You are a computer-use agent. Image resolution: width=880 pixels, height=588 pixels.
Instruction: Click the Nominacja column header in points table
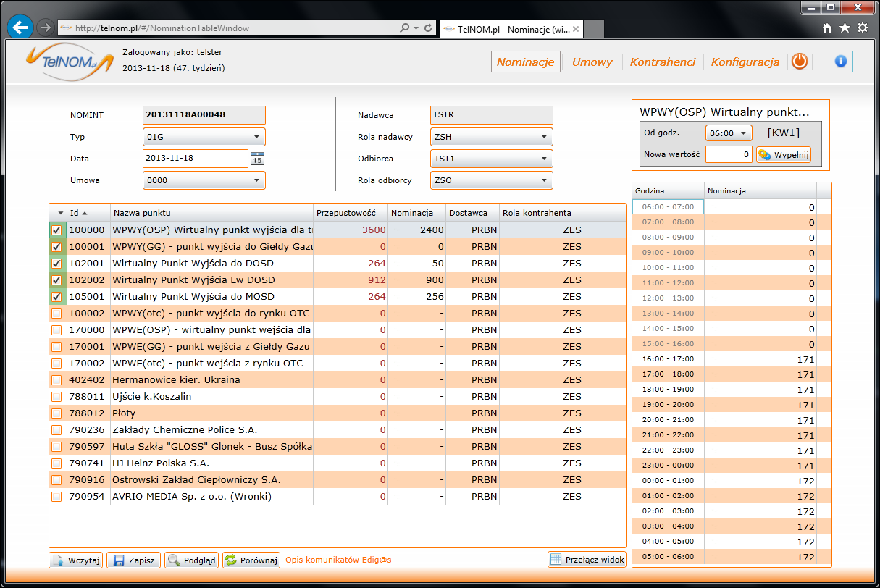[416, 213]
